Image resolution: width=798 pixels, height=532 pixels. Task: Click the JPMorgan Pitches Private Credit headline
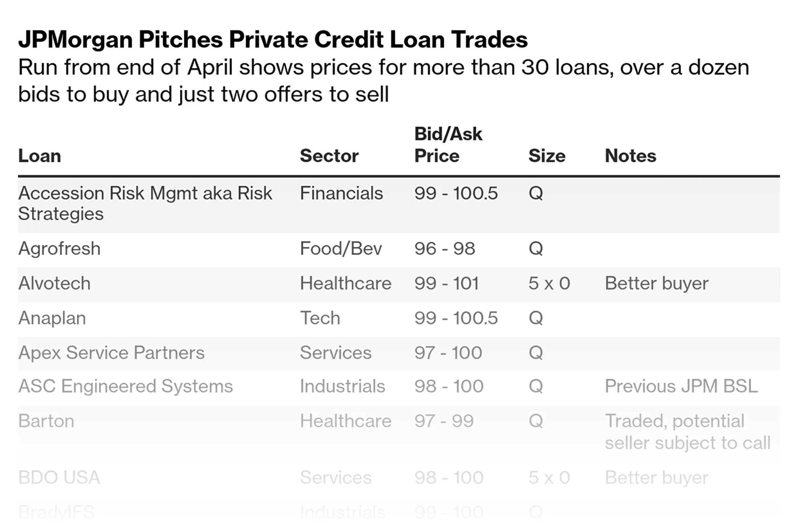click(273, 39)
